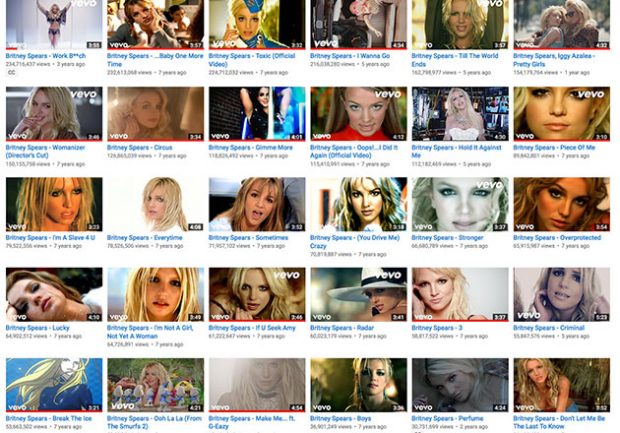Open the Womanizer (Director's Cut) thumbnail
Viewport: 620px width, 433px height.
point(54,114)
